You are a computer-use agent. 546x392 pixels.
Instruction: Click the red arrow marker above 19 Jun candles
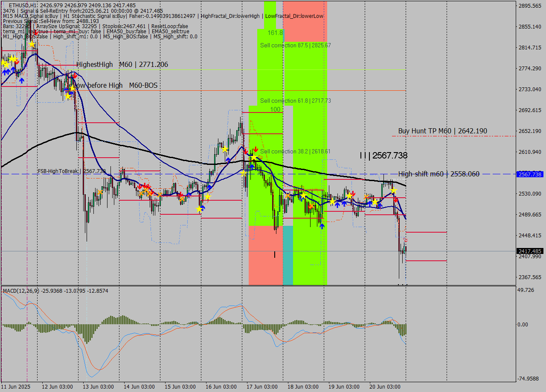click(352, 194)
